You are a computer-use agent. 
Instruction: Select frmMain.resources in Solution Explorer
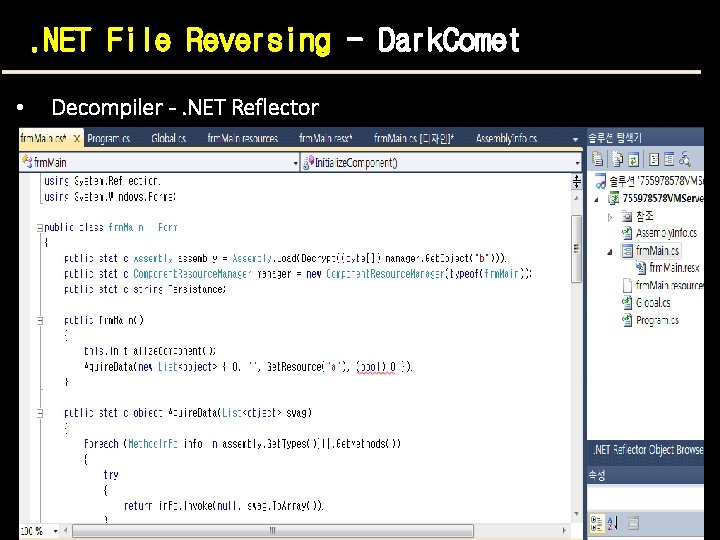point(669,286)
